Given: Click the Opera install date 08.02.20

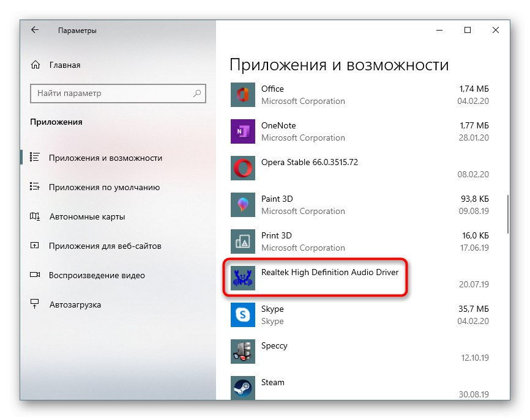Looking at the screenshot, I should coord(473,174).
